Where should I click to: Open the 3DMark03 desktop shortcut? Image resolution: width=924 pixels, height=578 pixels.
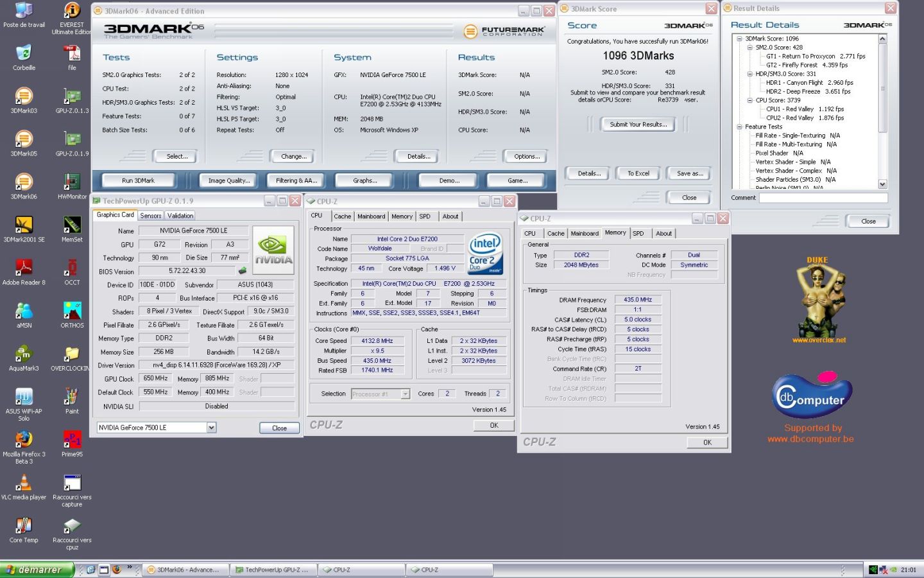pyautogui.click(x=24, y=96)
